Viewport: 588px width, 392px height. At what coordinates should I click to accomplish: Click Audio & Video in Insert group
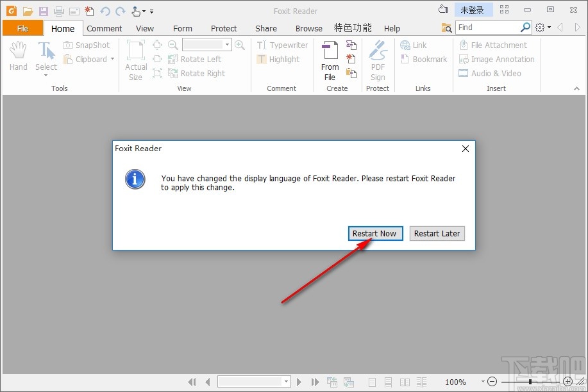pos(490,74)
